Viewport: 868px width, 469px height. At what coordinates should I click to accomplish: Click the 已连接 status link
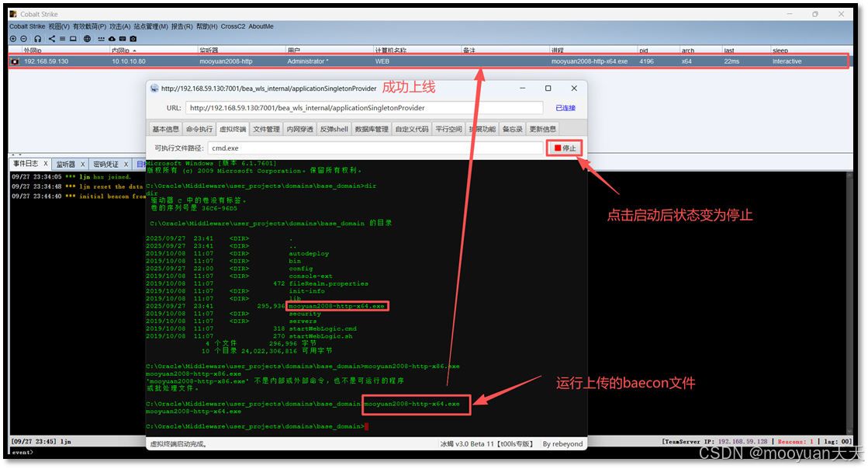click(565, 108)
